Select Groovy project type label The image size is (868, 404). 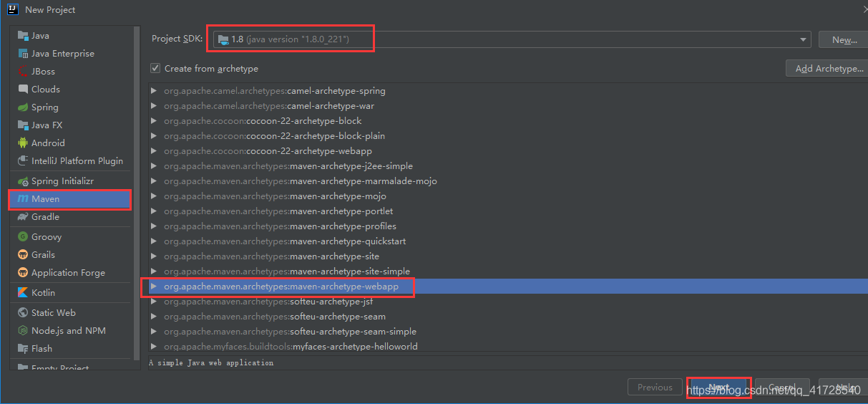[x=47, y=236]
